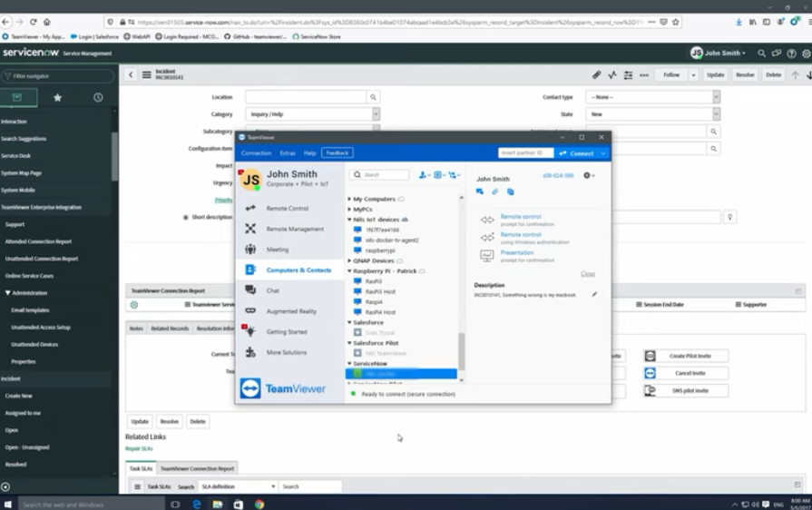812x510 pixels.
Task: Open the TeamViewer Connection menu
Action: point(257,153)
